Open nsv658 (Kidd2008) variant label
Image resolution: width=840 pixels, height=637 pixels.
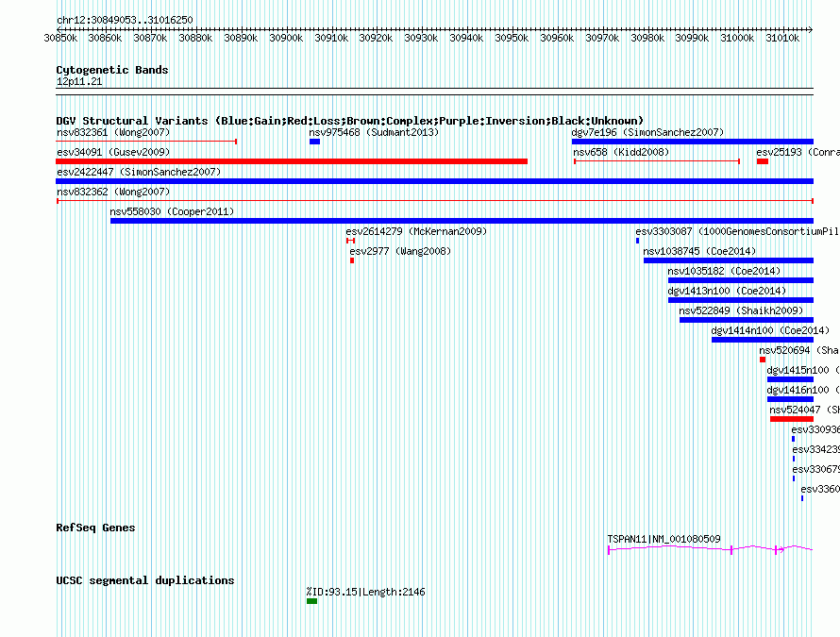coord(621,152)
